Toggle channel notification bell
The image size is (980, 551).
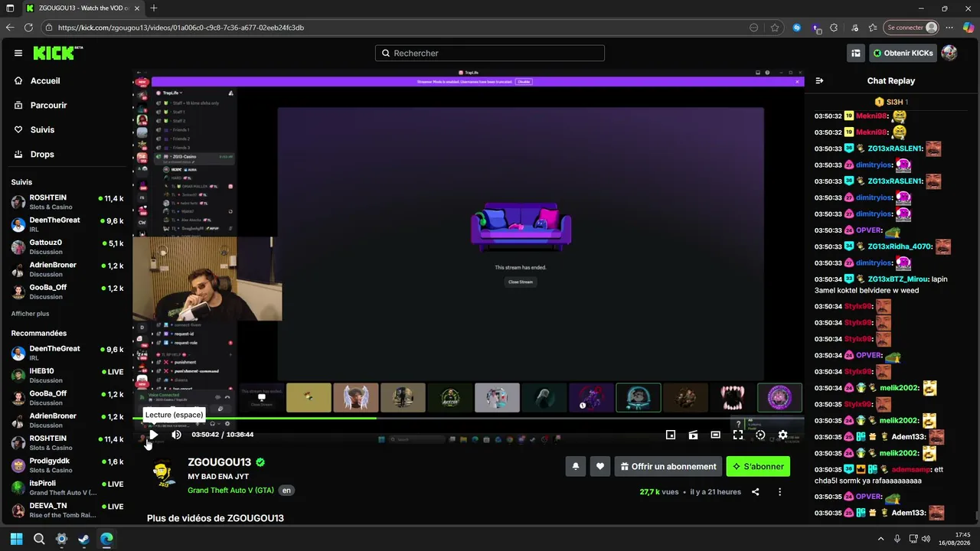coord(576,466)
